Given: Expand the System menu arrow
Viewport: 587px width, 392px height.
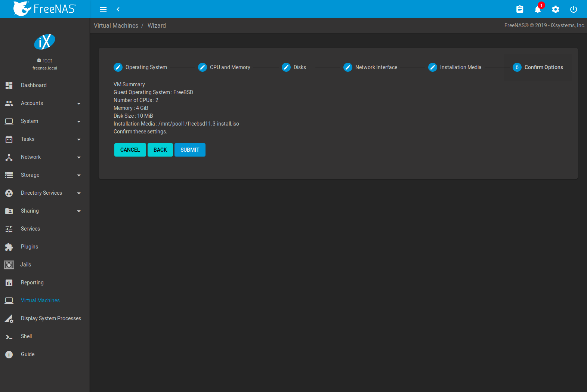Looking at the screenshot, I should 79,121.
